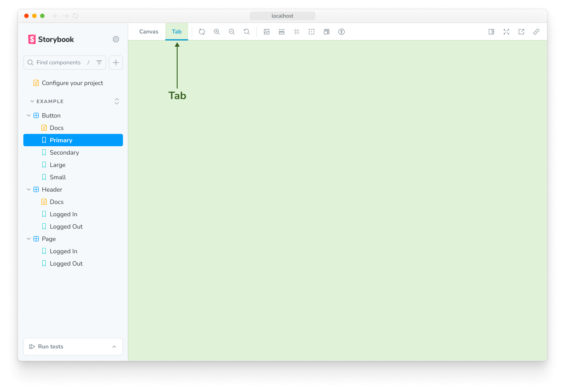The image size is (565, 392).
Task: Zoom out on the canvas
Action: tap(232, 31)
